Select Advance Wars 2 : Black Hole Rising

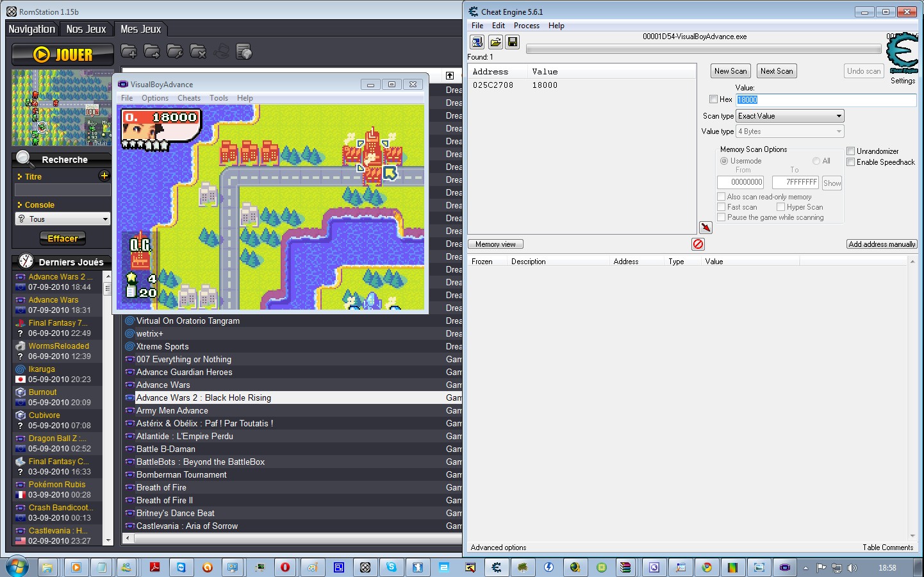[x=292, y=397]
